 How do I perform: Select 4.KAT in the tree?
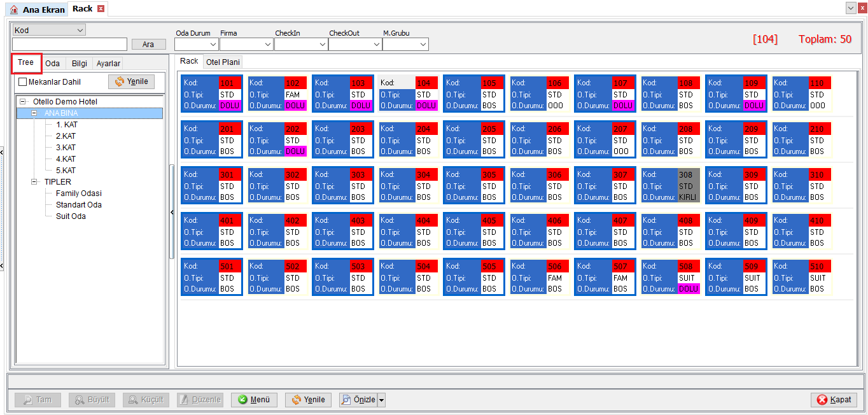pyautogui.click(x=66, y=159)
